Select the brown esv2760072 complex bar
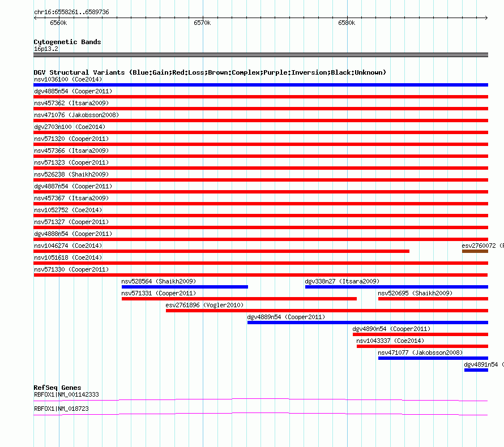The width and height of the screenshot is (504, 447). (475, 251)
